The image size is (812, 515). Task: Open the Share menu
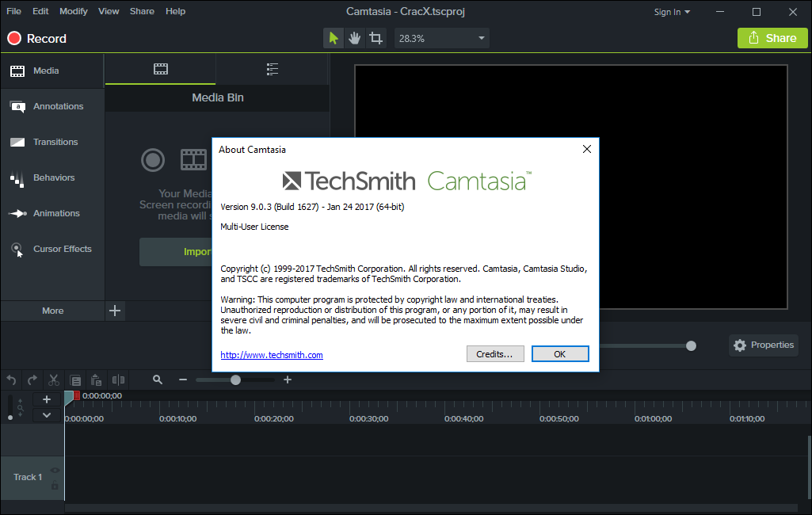[142, 11]
